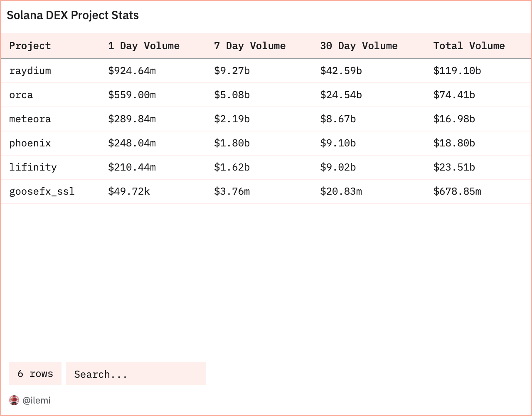
Task: Click the Search... input field
Action: 136,374
